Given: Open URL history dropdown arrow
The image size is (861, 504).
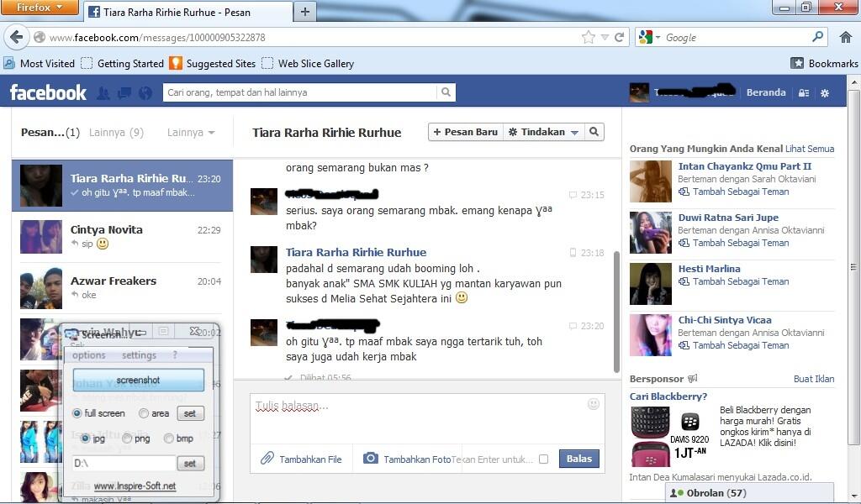Looking at the screenshot, I should click(x=605, y=37).
